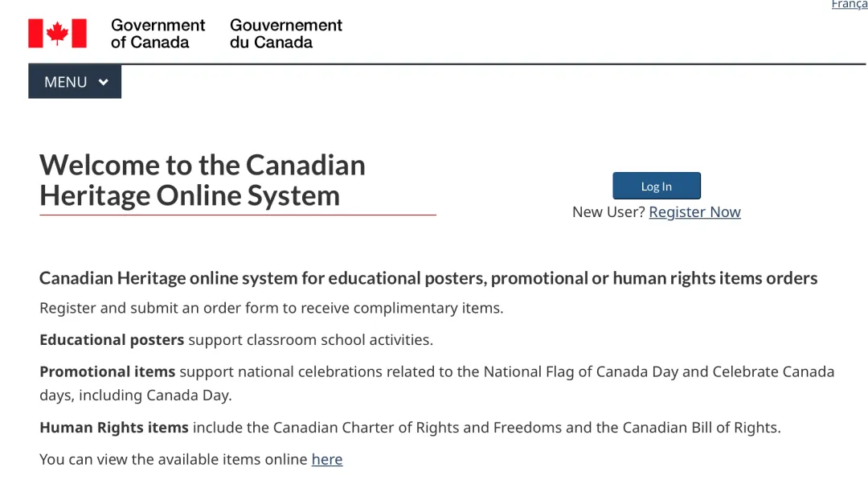
Task: Click 'You can view the available items' text
Action: click(x=174, y=460)
